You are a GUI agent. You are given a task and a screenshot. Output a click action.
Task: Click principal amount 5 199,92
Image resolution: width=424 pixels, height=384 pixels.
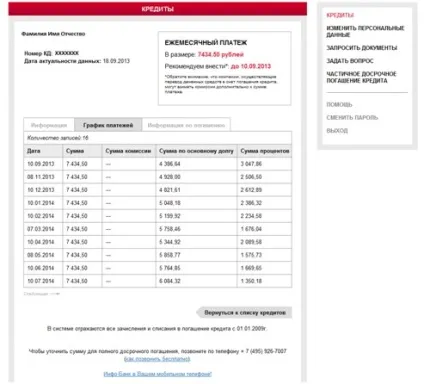(x=170, y=216)
